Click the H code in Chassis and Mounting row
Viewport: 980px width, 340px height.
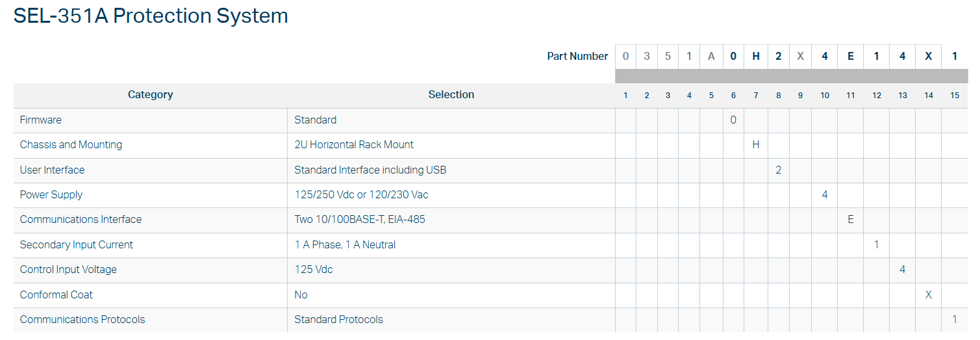click(x=756, y=145)
